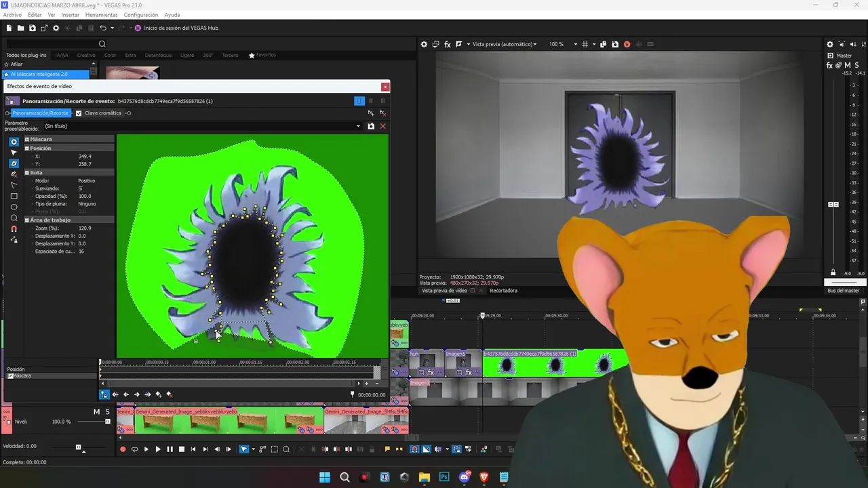Screen dimensions: 868x488
Task: Stop timeline playback
Action: pos(181,449)
